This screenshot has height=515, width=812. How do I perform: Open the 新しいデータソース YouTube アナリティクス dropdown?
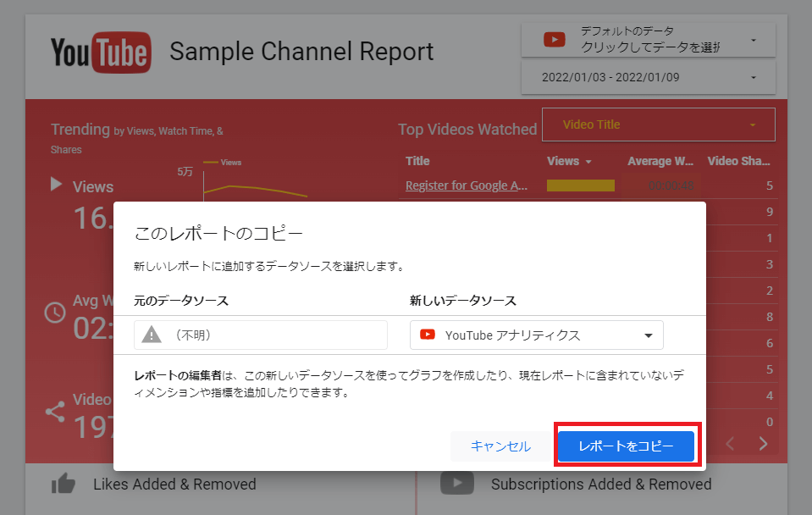(537, 335)
